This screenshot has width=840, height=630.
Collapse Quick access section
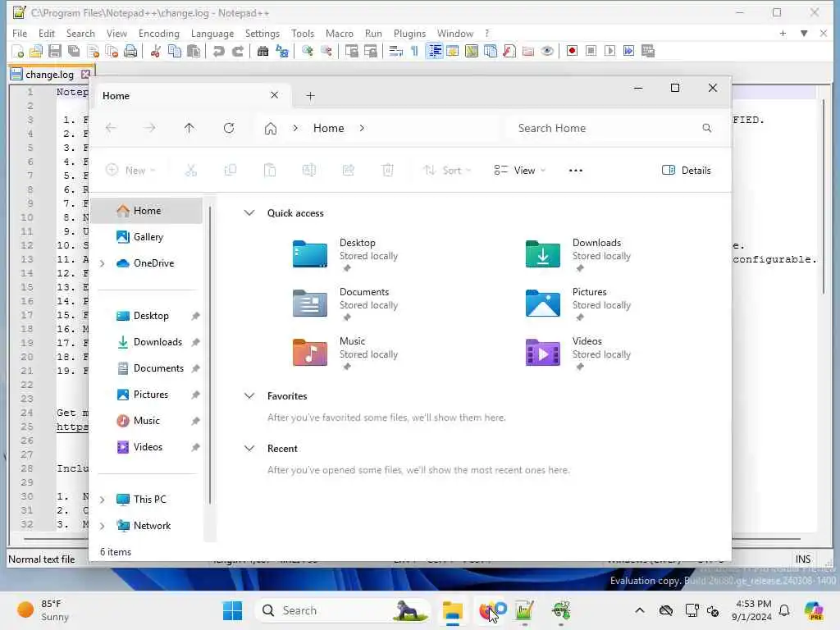[249, 212]
